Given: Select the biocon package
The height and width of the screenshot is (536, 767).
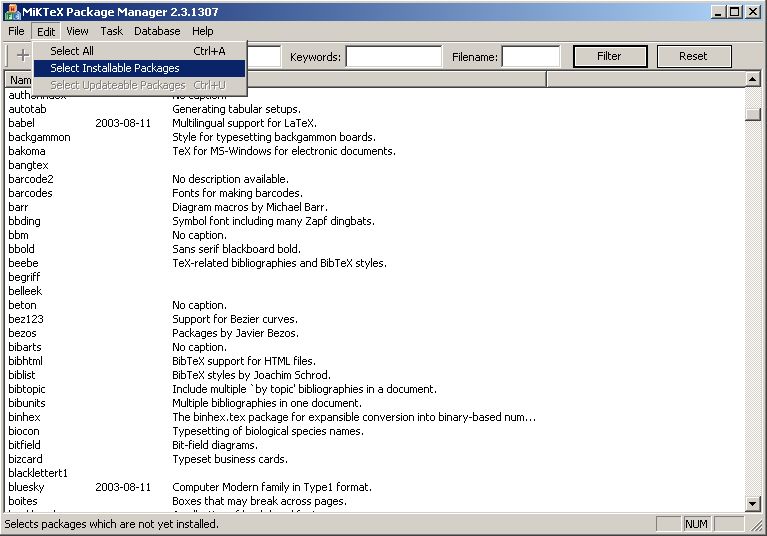Looking at the screenshot, I should tap(24, 432).
